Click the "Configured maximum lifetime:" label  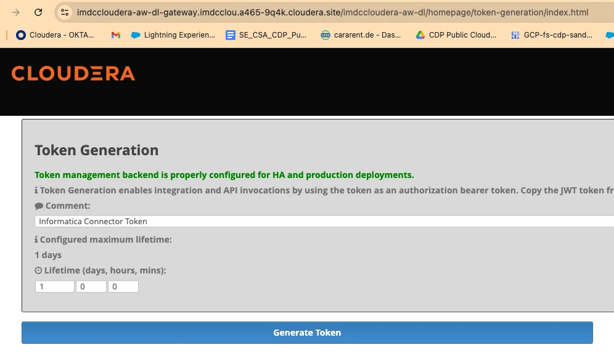click(106, 240)
